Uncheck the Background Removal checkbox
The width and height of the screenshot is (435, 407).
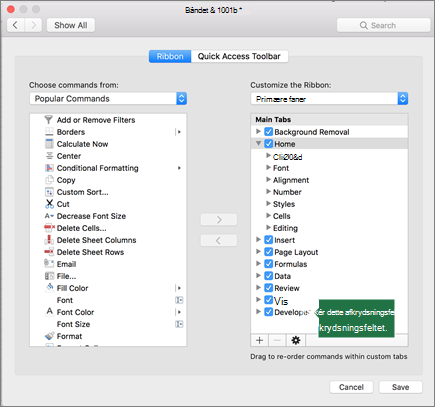[268, 132]
